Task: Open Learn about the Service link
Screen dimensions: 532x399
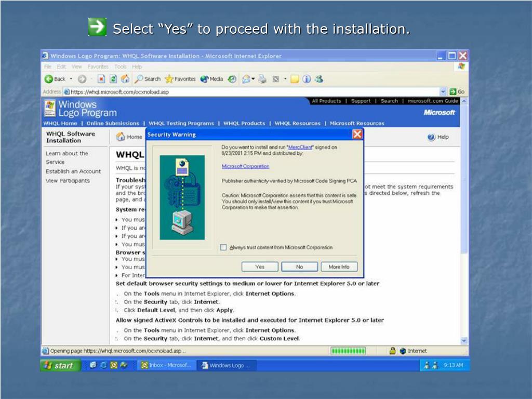Action: (x=67, y=157)
